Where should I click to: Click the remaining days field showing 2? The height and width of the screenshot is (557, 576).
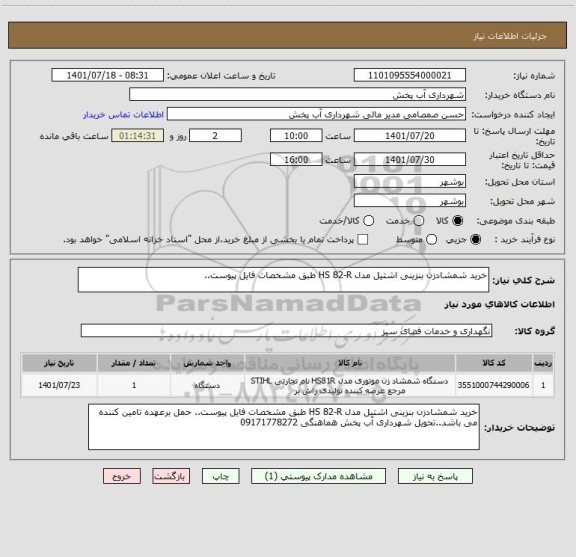tap(215, 136)
